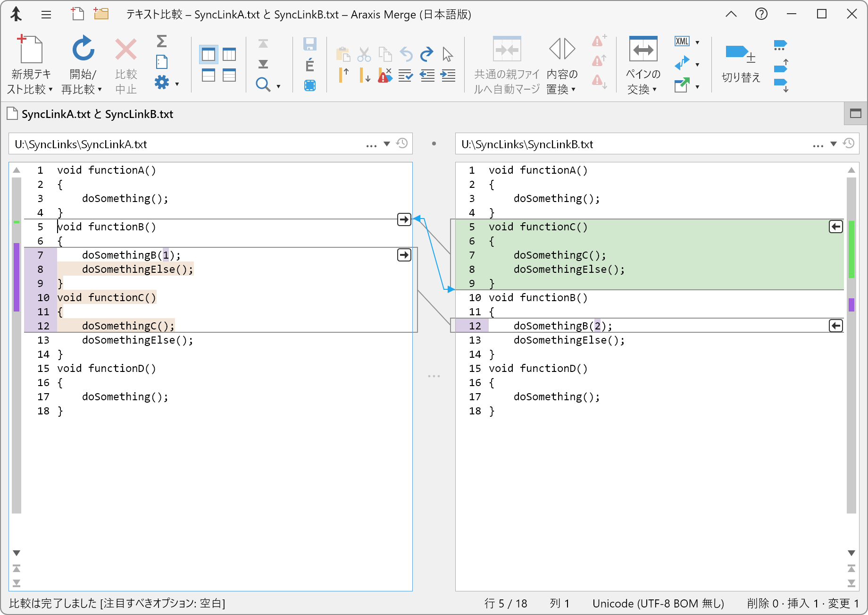The height and width of the screenshot is (615, 868).
Task: Select the SyncLinkA.txt と SyncLinkB.txt tab
Action: [97, 114]
